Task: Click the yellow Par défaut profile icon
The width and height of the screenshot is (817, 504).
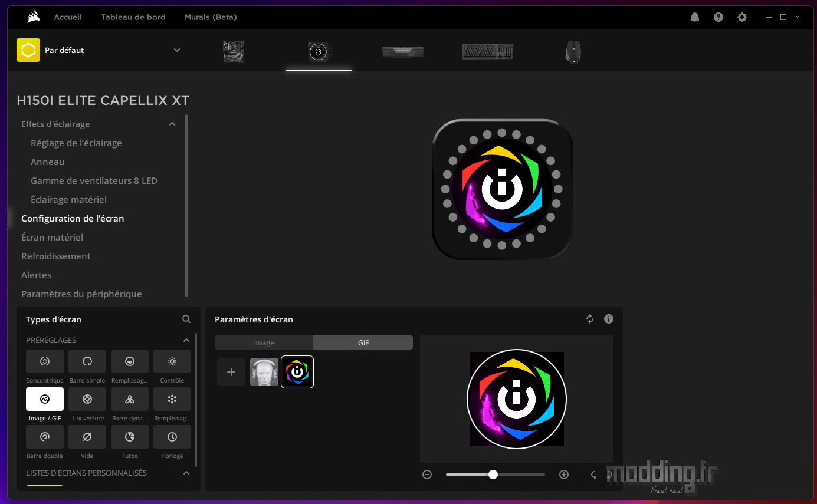Action: (28, 50)
